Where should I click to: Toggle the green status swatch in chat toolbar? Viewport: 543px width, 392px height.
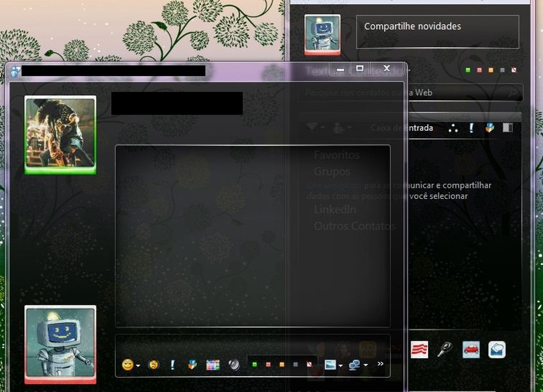(253, 365)
